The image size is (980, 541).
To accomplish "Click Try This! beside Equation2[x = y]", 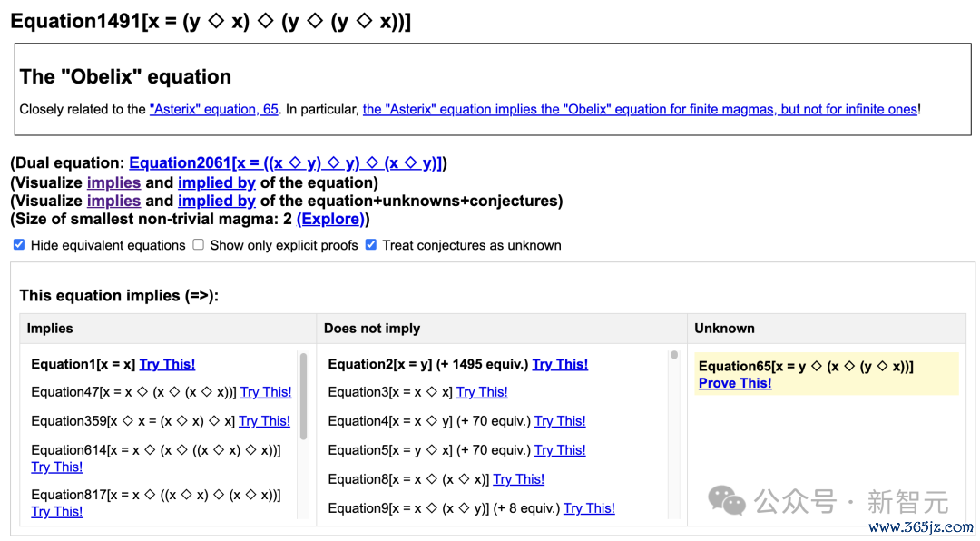I will 560,364.
